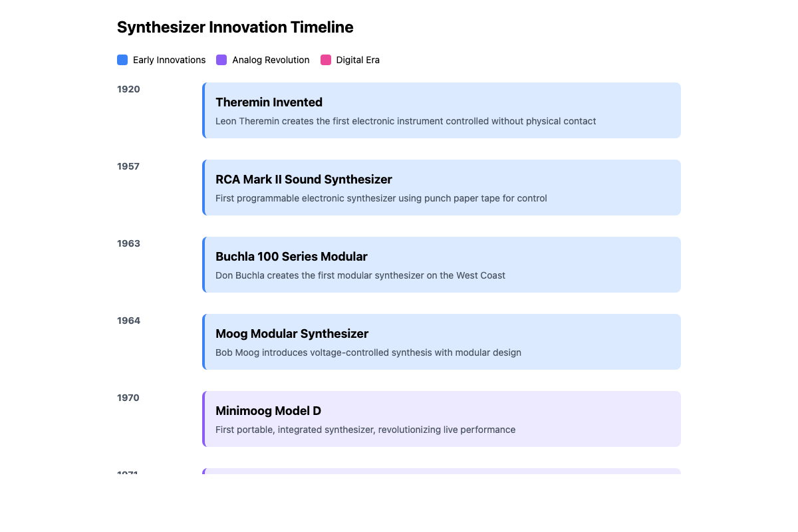Select the Digital Era legend label
The height and width of the screenshot is (532, 798).
coord(358,60)
